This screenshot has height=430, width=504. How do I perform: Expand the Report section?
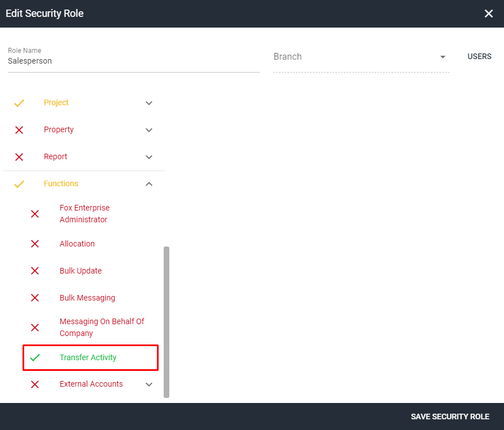point(148,157)
